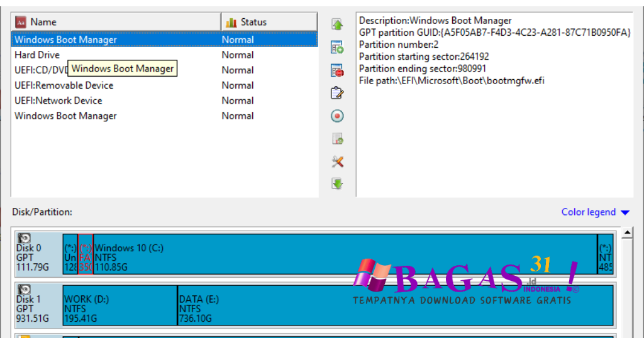The height and width of the screenshot is (338, 644).
Task: Select the unhighlighted Windows Boot Manager entry
Action: coord(164,116)
